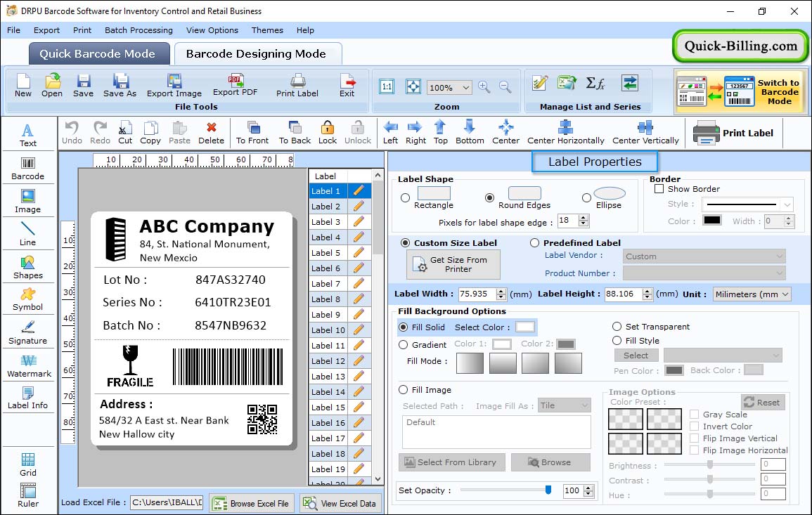Image resolution: width=812 pixels, height=515 pixels.
Task: Toggle the Grid display
Action: [x=28, y=464]
